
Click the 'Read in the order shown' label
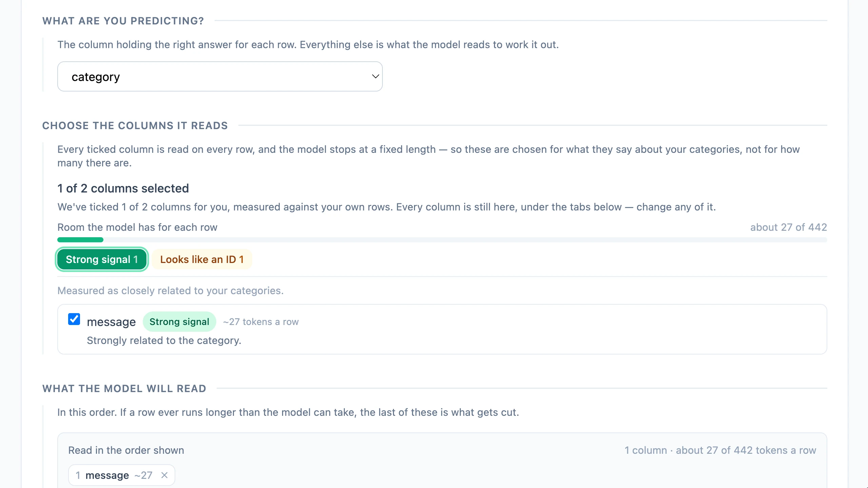[x=126, y=450]
